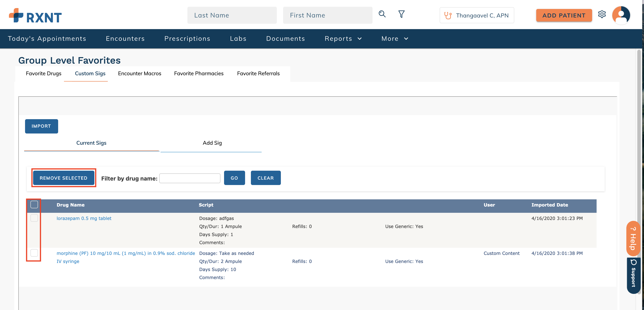Viewport: 644px width, 310px height.
Task: Open the orange Help side tab
Action: click(633, 238)
